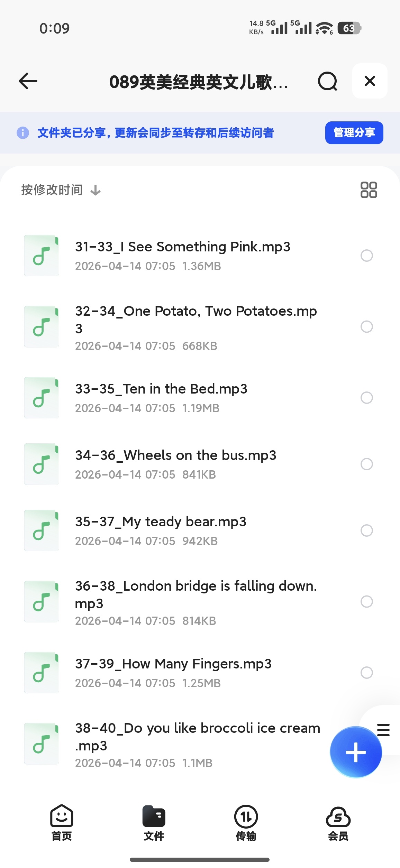
Task: Open search with the magnifier icon
Action: click(x=327, y=81)
